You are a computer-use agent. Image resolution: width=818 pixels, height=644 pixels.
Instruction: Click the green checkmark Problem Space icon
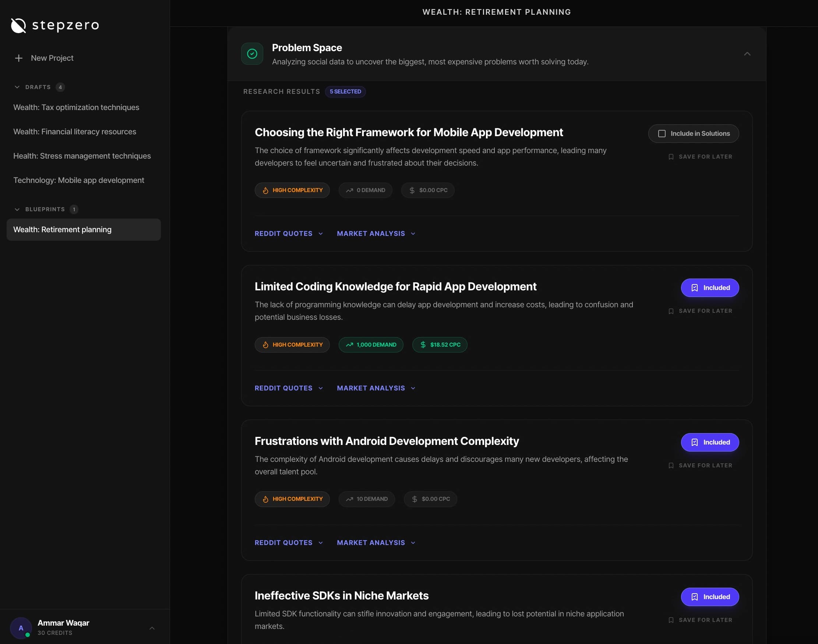pos(252,54)
